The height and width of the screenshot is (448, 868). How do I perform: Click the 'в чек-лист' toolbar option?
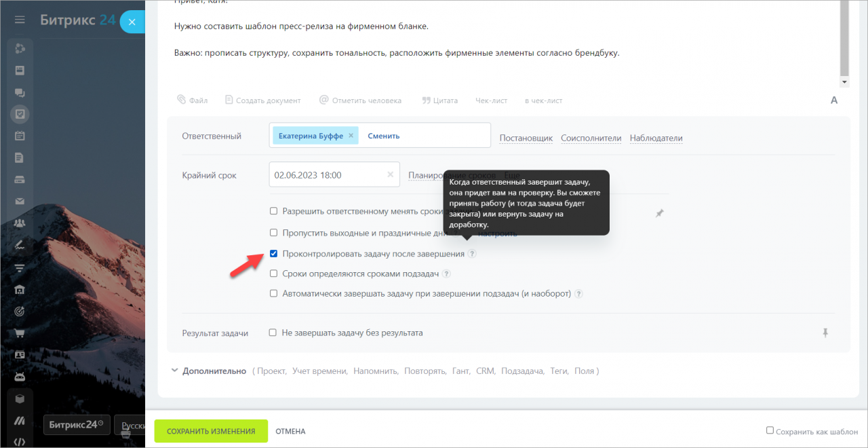[x=544, y=100]
